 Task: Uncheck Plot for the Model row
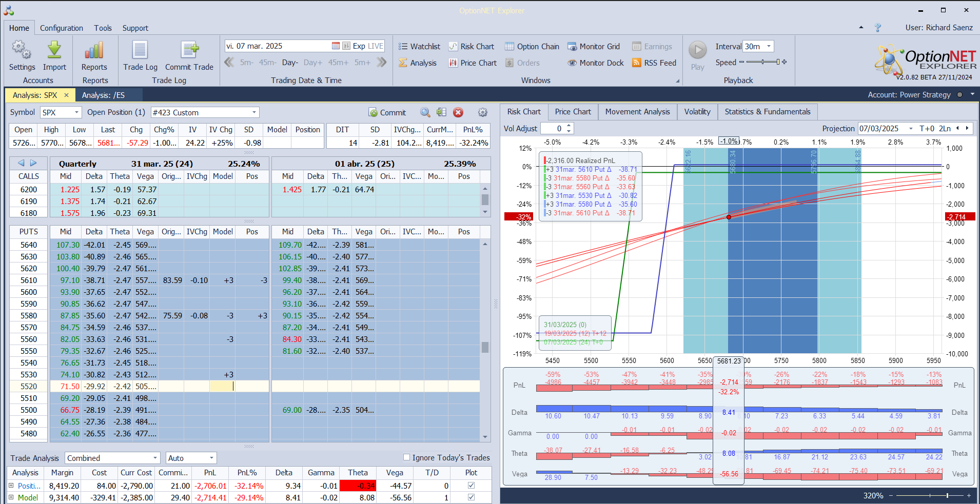pyautogui.click(x=471, y=497)
